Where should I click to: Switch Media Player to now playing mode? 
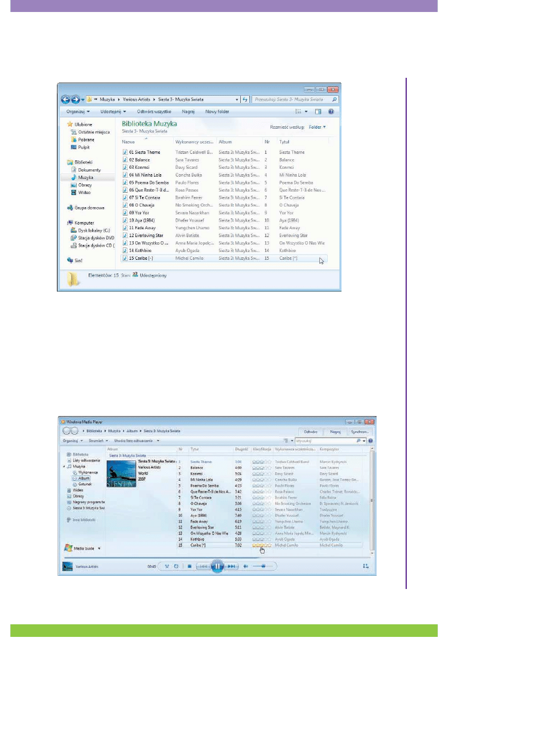(365, 566)
